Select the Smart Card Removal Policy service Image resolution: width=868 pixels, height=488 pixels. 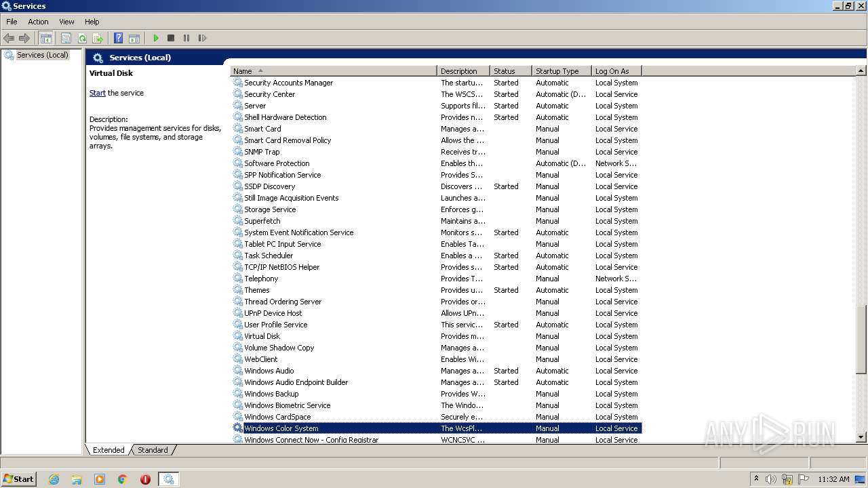(x=436, y=140)
